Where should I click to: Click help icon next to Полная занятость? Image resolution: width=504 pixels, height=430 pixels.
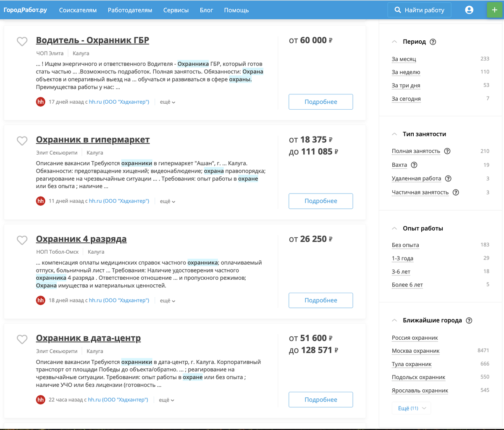447,151
